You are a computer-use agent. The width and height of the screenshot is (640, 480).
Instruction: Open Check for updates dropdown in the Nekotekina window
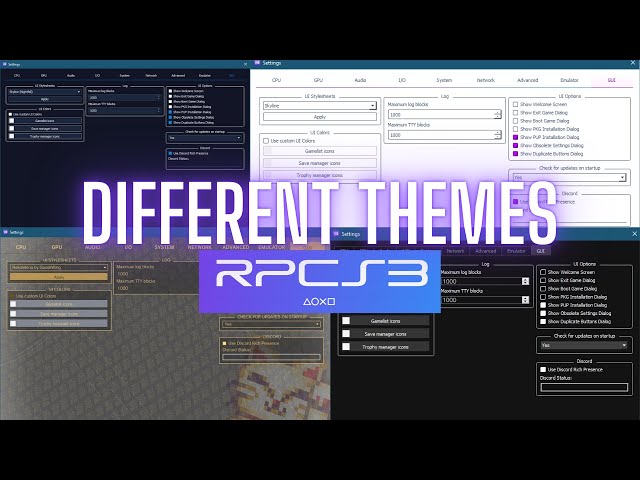(x=271, y=324)
